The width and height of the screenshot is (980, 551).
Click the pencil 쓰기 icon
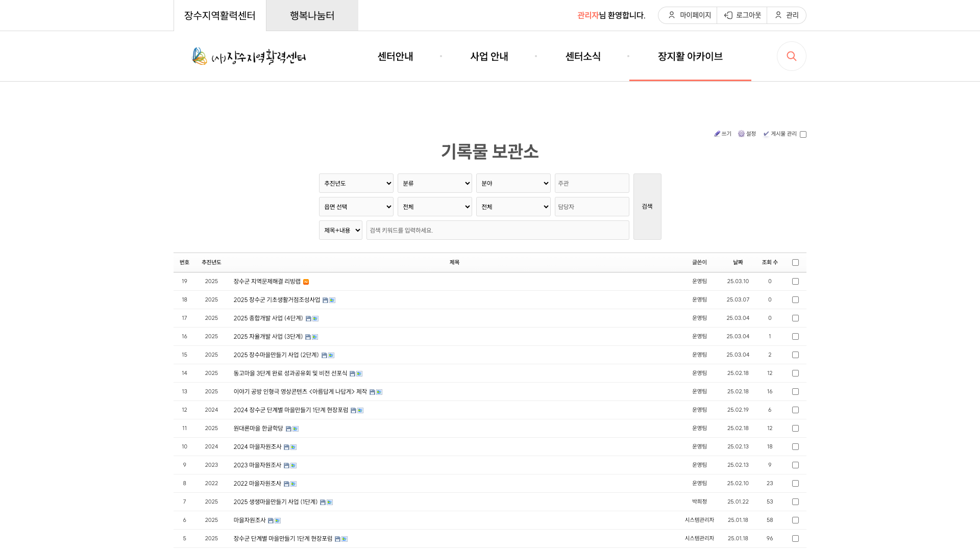717,134
